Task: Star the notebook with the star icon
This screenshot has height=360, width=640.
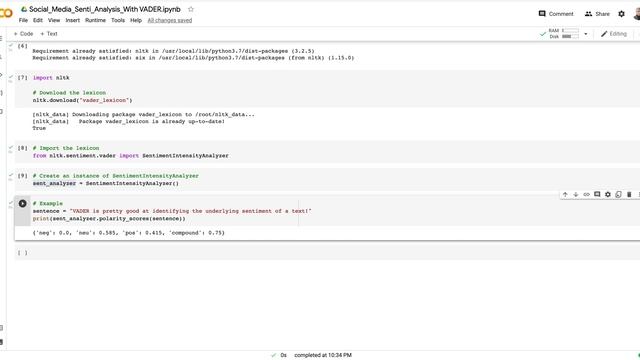Action: 191,9
